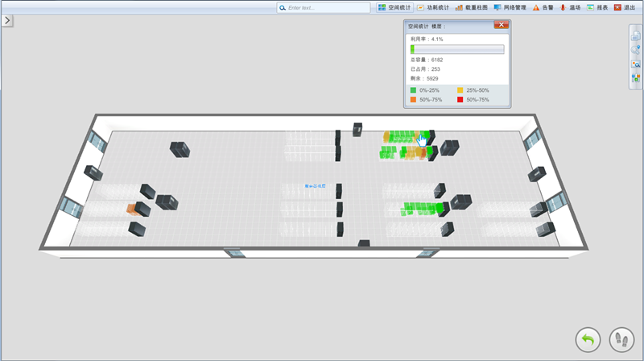644x361 pixels.
Task: Click the footprints walkthrough button
Action: click(621, 339)
